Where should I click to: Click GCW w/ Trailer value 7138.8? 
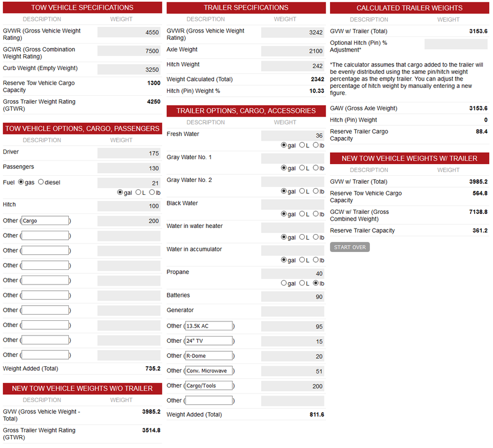478,213
